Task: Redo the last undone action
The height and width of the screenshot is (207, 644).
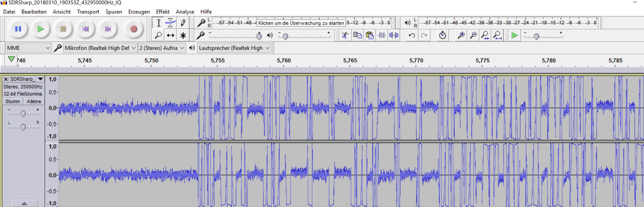Action: (x=424, y=35)
